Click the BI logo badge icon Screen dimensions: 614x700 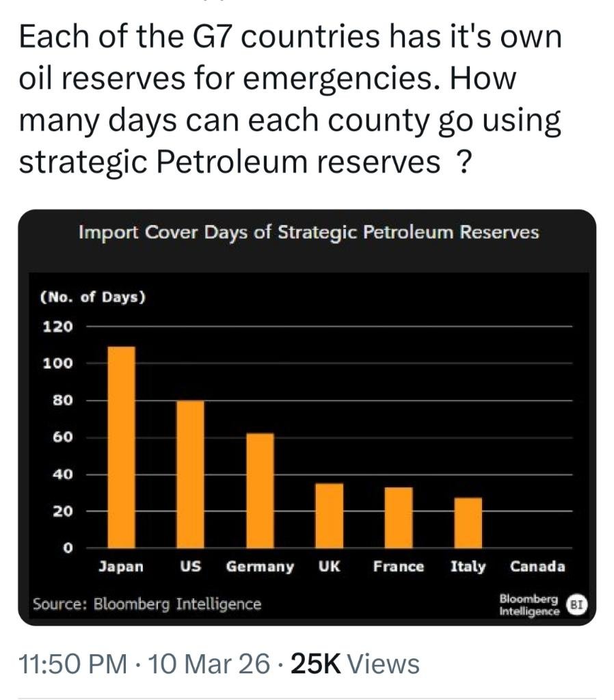click(x=576, y=605)
